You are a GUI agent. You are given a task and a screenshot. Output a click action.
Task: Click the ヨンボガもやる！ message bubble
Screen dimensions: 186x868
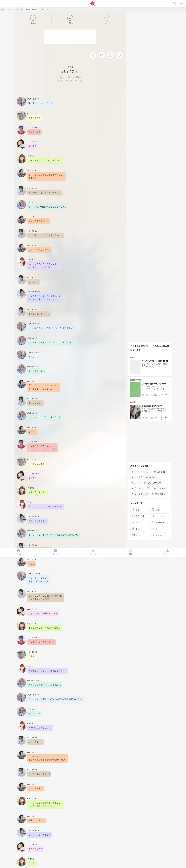pyautogui.click(x=36, y=464)
